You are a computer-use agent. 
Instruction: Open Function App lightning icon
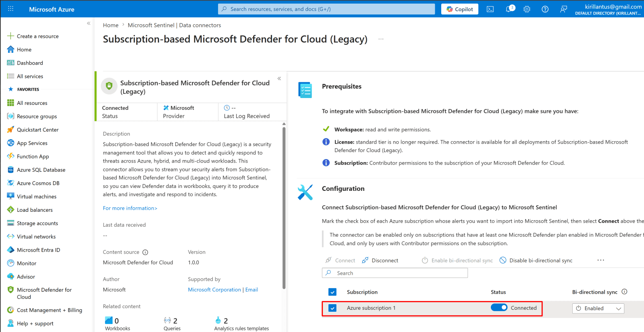[x=10, y=156]
